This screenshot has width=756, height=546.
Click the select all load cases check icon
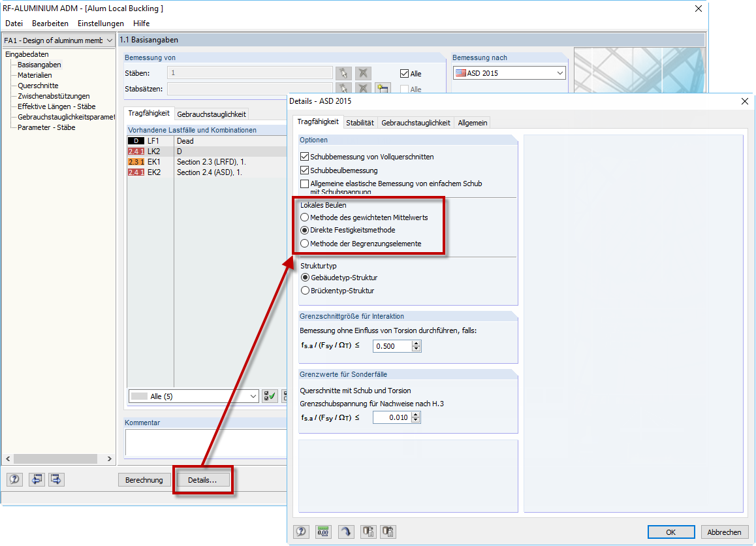point(270,396)
